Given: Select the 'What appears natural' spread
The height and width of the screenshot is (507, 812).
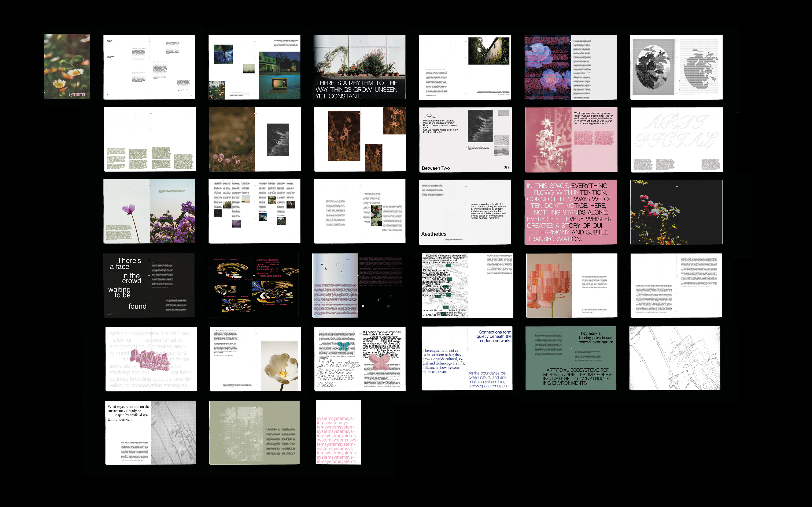Looking at the screenshot, I should coord(151,433).
